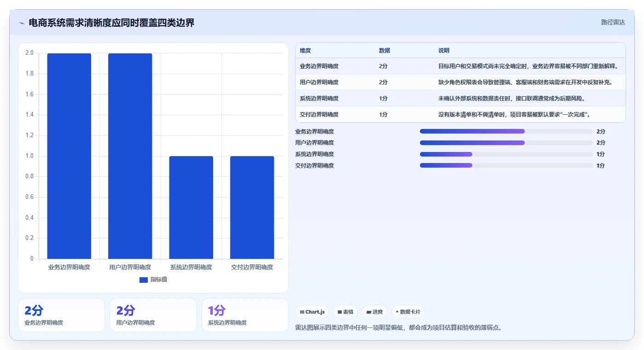Open the 2分 业务边界明确度 data card
644x350 pixels.
[x=61, y=315]
